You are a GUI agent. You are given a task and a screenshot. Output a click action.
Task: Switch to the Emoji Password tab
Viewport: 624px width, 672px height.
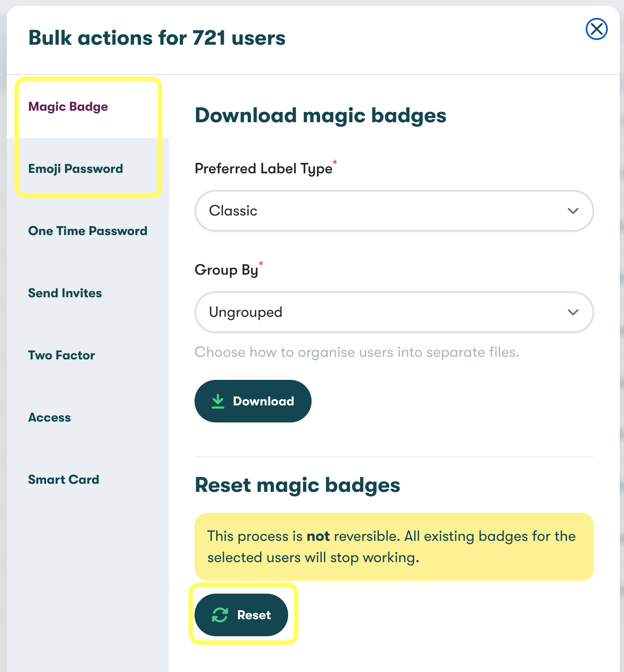pyautogui.click(x=75, y=169)
